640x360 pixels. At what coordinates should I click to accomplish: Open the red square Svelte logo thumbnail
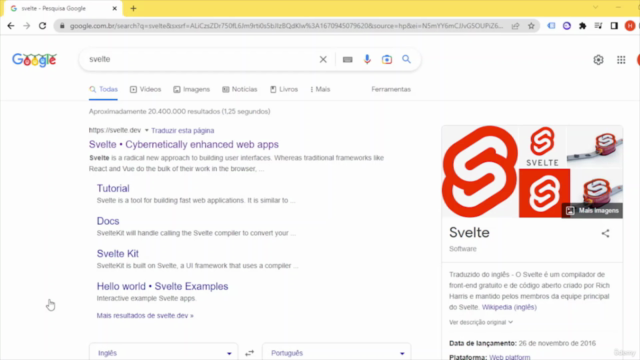pos(544,193)
